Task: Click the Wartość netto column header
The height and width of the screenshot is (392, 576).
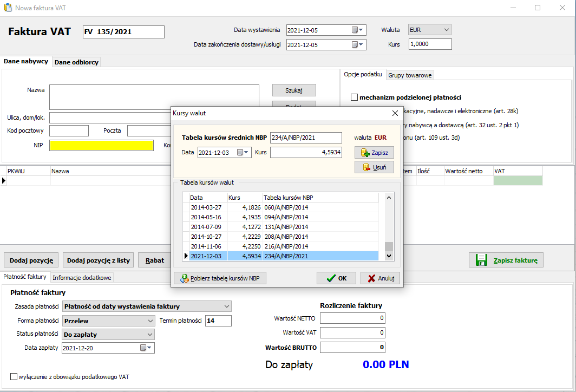Action: pyautogui.click(x=468, y=171)
